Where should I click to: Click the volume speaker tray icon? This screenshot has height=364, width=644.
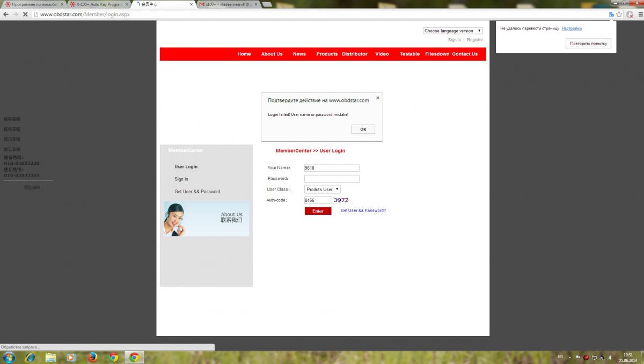[x=610, y=357]
